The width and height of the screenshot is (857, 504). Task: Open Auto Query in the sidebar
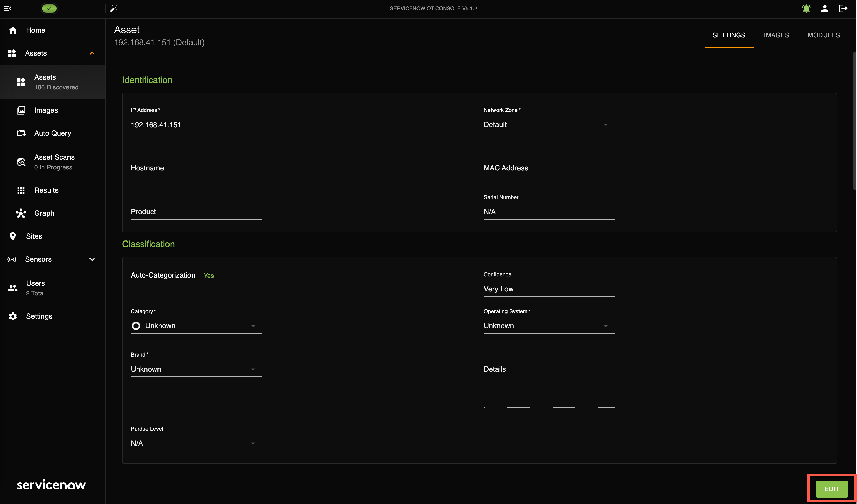coord(53,133)
